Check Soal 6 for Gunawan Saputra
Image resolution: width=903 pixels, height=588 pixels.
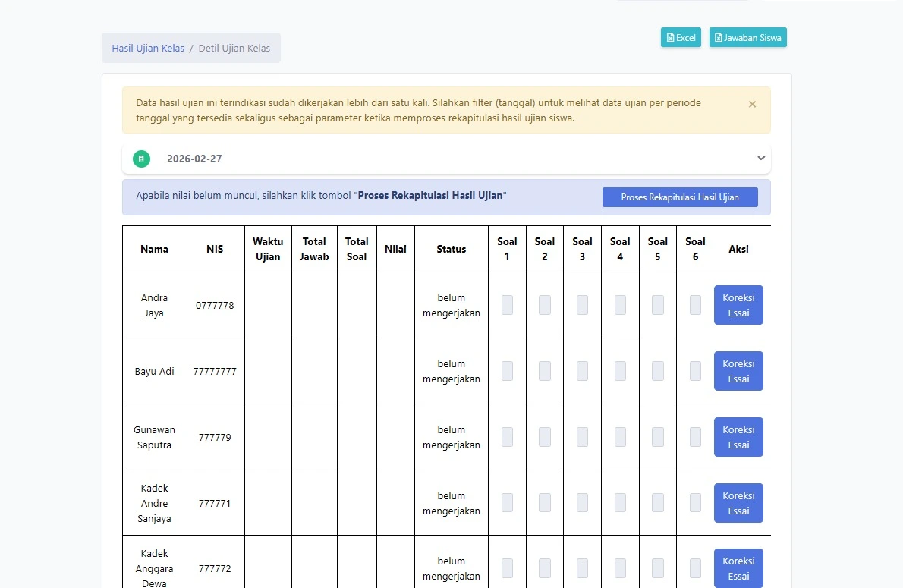[x=694, y=437]
